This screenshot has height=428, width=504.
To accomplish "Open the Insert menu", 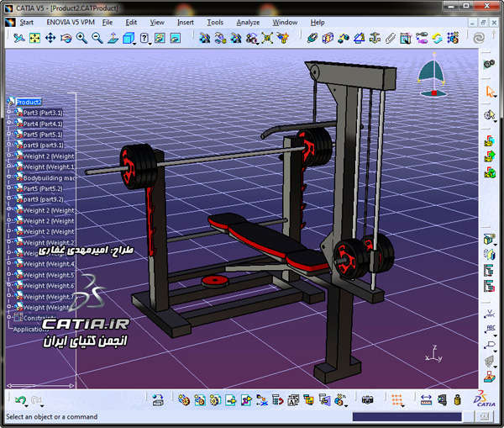I will 186,22.
